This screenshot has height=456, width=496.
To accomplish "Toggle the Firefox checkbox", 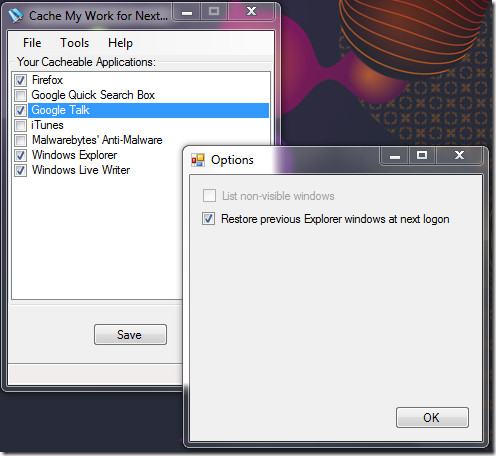I will pyautogui.click(x=20, y=80).
